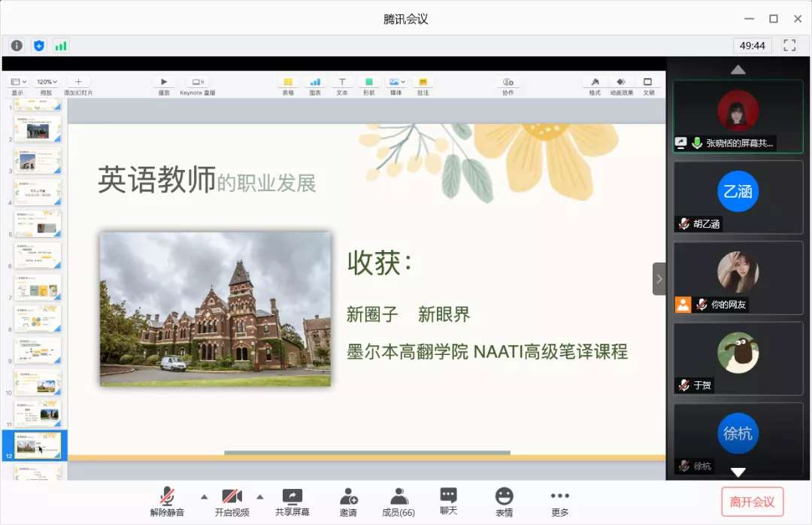Select 于贺 participant tile with sheep avatar
The width and height of the screenshot is (812, 525).
coord(738,358)
